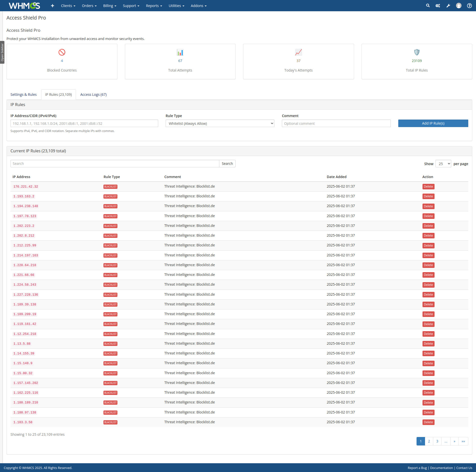Image resolution: width=476 pixels, height=472 pixels.
Task: Click the IP 1.212.225.99 cell
Action: click(x=25, y=245)
